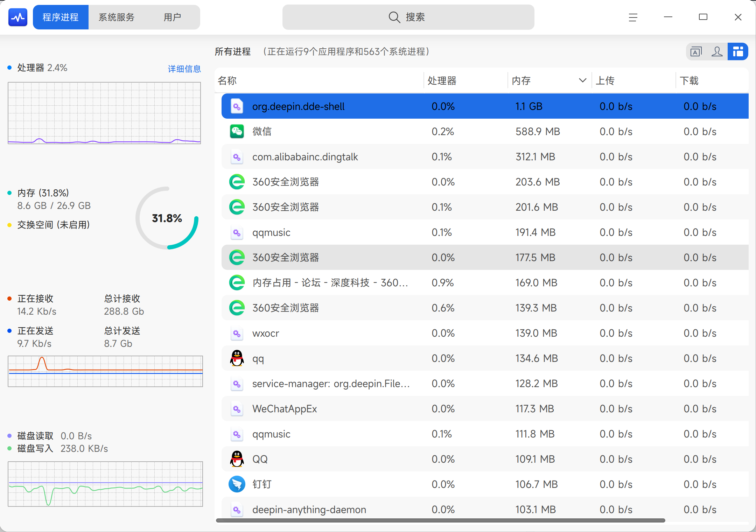Click 交换空间 (未启用) label
756x532 pixels.
tap(54, 225)
